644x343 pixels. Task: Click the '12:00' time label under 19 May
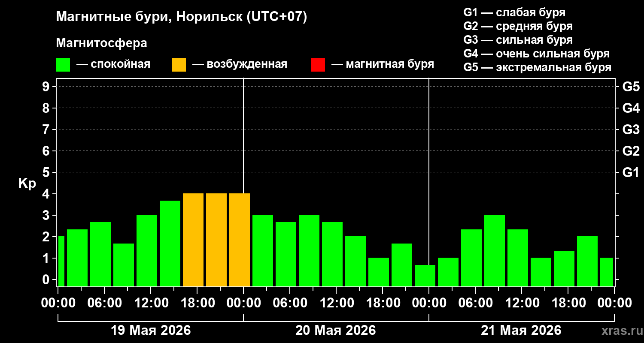(x=151, y=303)
